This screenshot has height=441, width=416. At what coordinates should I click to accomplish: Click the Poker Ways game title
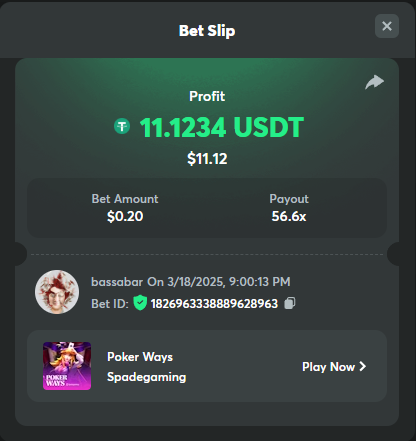140,357
